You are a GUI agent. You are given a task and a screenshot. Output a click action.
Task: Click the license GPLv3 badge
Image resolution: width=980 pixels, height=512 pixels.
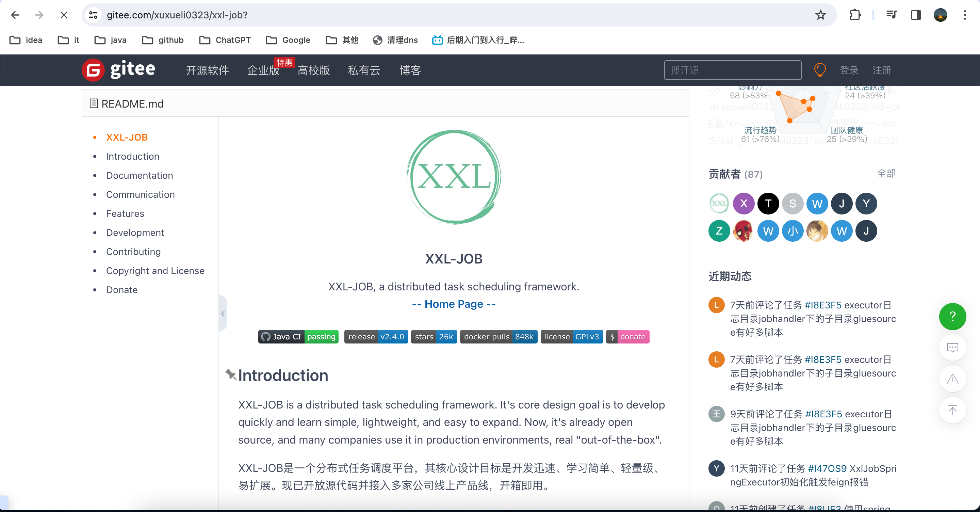pos(571,337)
